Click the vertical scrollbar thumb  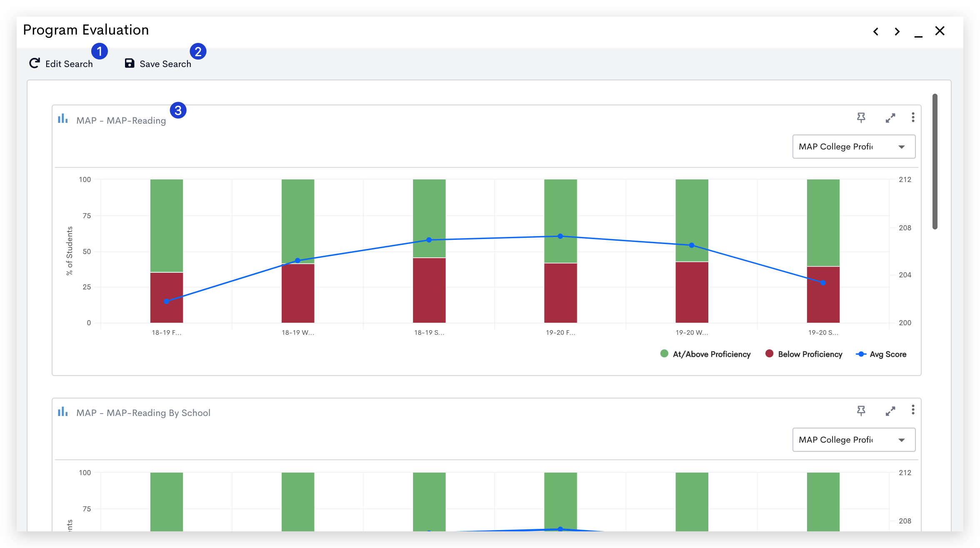(x=935, y=162)
